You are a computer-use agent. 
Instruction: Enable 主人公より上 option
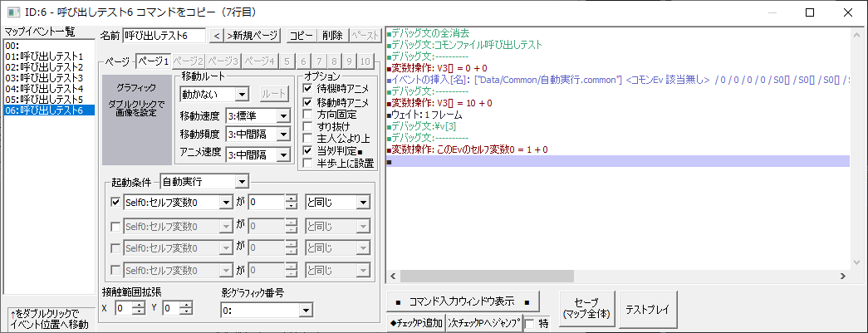coord(307,139)
